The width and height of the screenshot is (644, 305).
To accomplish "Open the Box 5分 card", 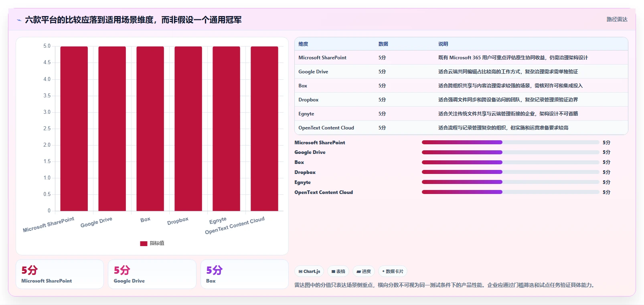I will [245, 274].
